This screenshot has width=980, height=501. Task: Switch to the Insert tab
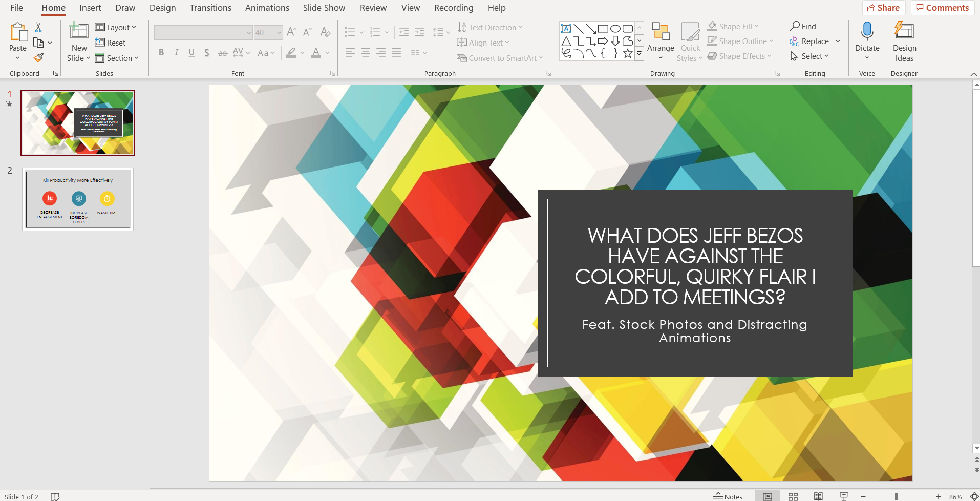click(x=90, y=8)
